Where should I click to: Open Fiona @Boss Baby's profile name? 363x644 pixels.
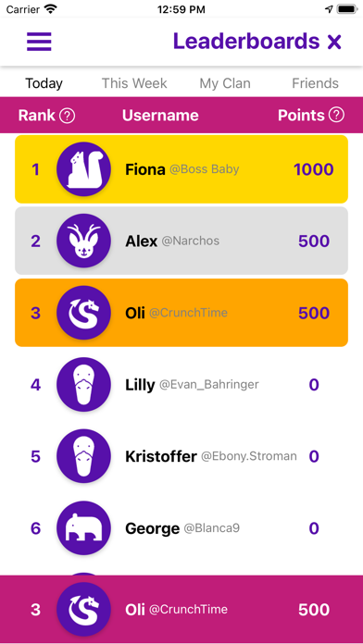pyautogui.click(x=182, y=169)
